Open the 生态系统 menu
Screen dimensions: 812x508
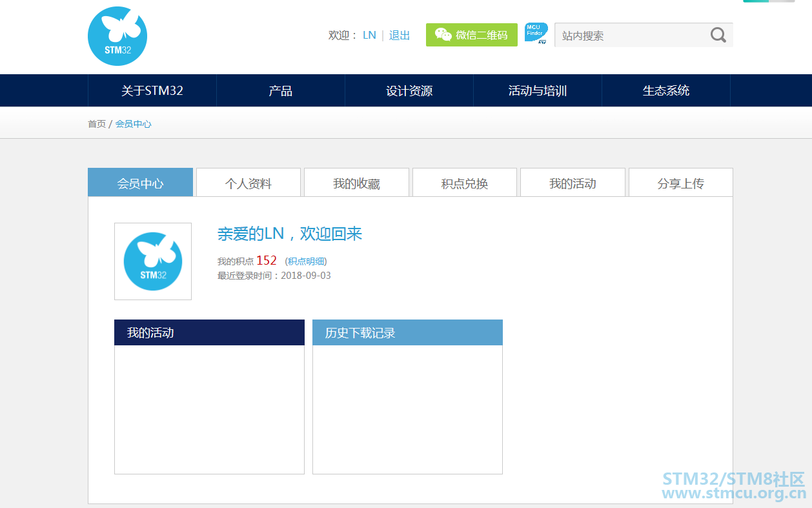tap(666, 90)
